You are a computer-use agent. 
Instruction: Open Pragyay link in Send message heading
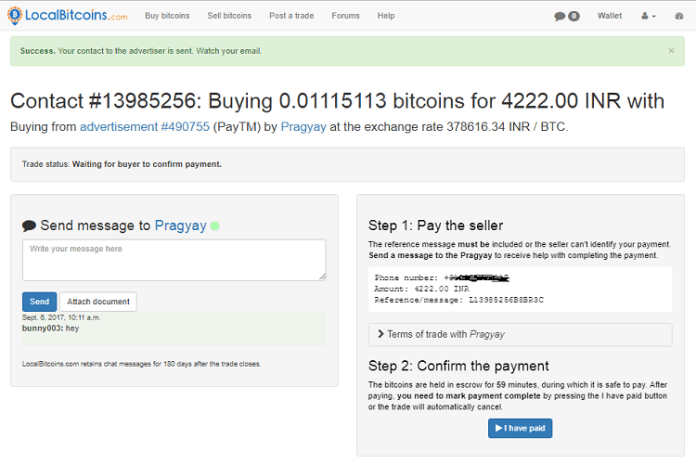pos(180,226)
